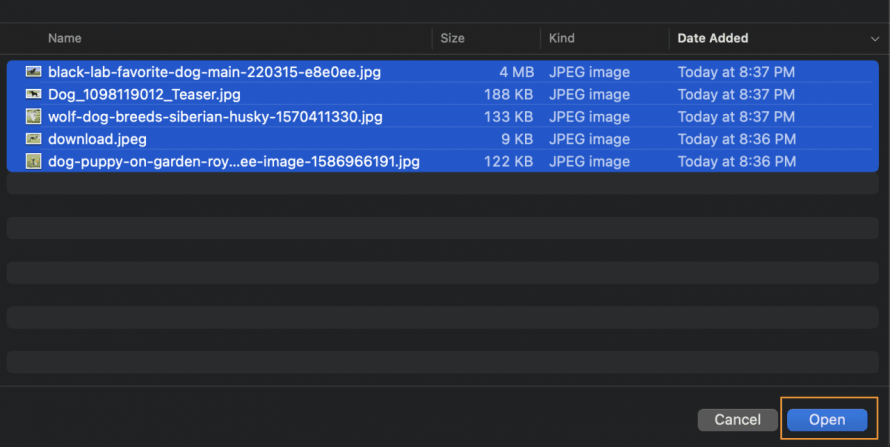Choose wolf-dog-breeds-siberian-husky-1570411330.jpg file name
Image resolution: width=890 pixels, height=447 pixels.
(215, 117)
